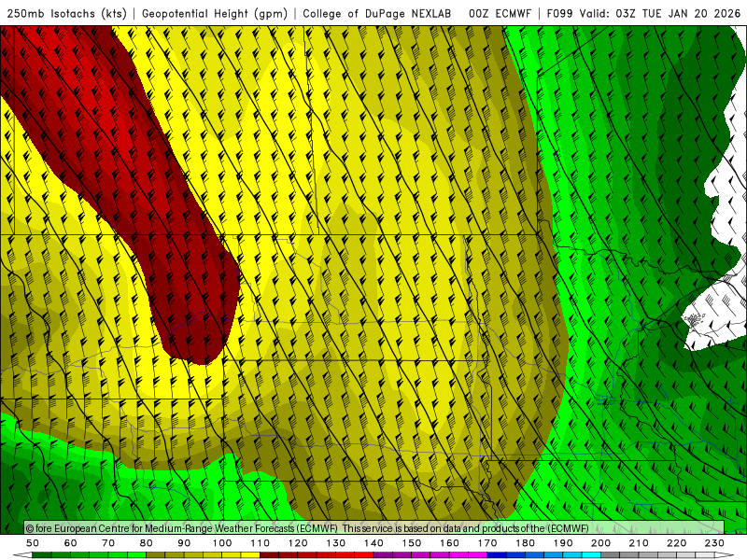Click the '200' colorbar scale label
The height and width of the screenshot is (560, 747).
(x=600, y=543)
